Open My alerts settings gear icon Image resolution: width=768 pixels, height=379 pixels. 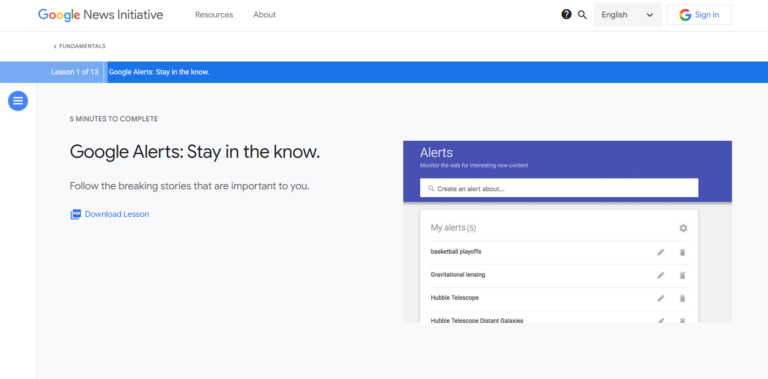tap(683, 228)
